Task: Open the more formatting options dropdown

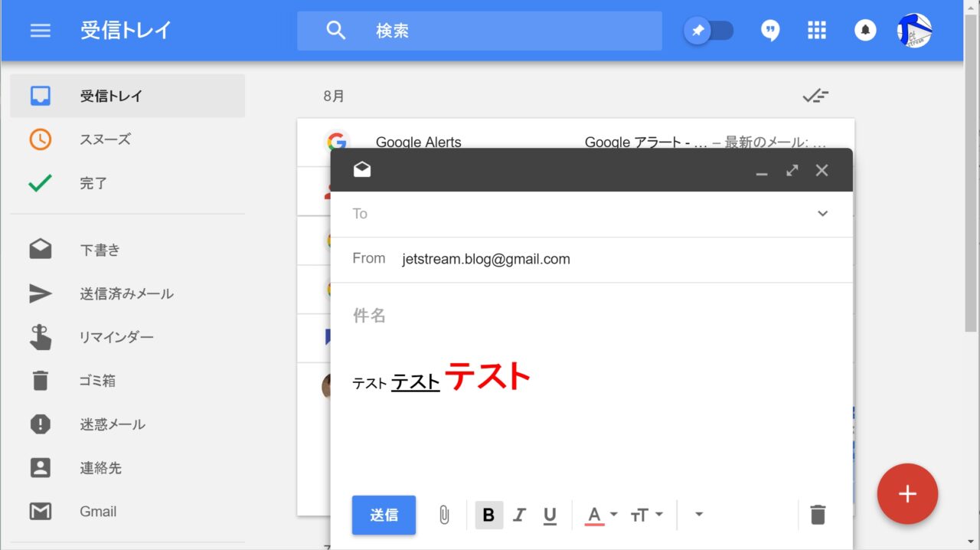Action: [x=698, y=515]
